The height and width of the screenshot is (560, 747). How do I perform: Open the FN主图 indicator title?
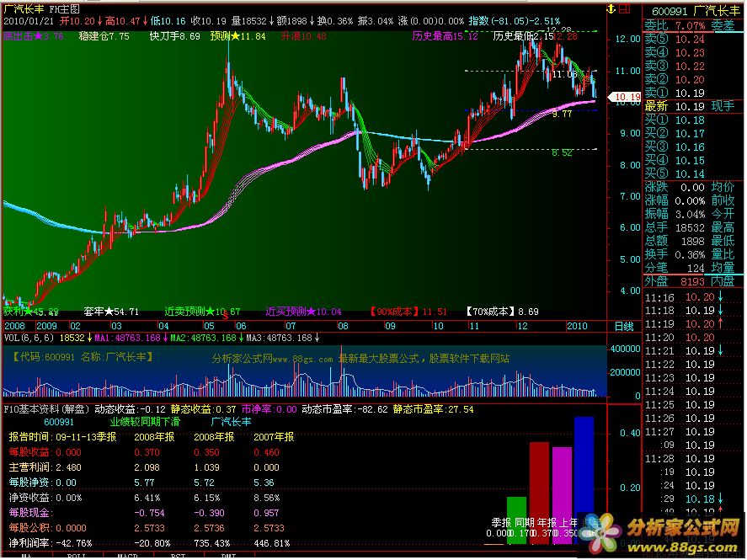tap(65, 7)
